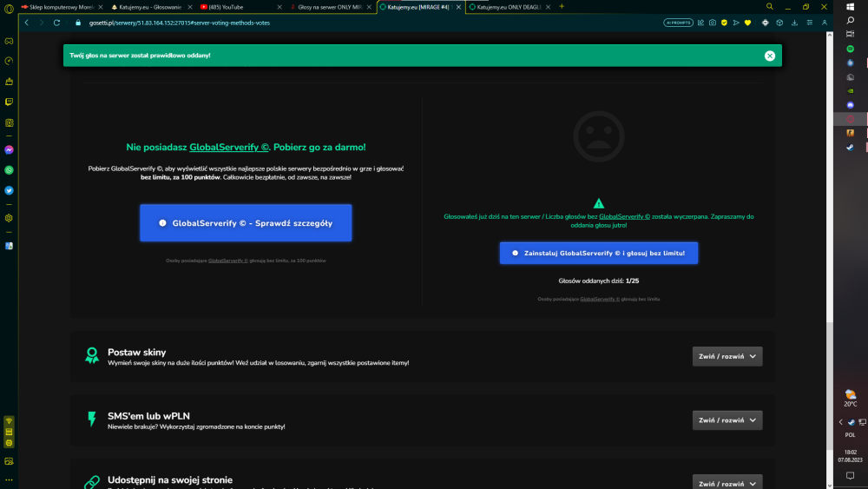868x489 pixels.
Task: Click the Postaw skiny heading
Action: point(137,353)
